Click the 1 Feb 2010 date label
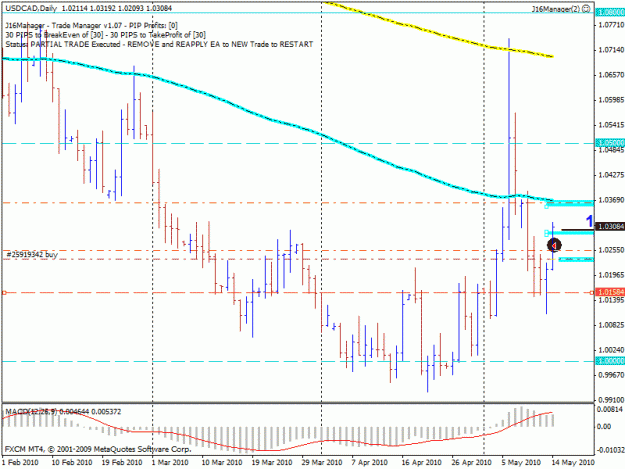Viewport: 625px width, 469px height. [x=20, y=463]
